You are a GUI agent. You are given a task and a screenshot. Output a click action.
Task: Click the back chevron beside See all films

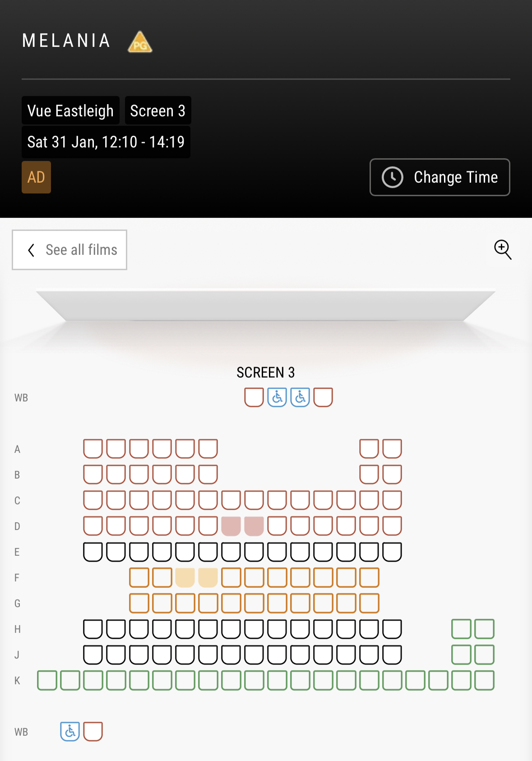pyautogui.click(x=31, y=250)
